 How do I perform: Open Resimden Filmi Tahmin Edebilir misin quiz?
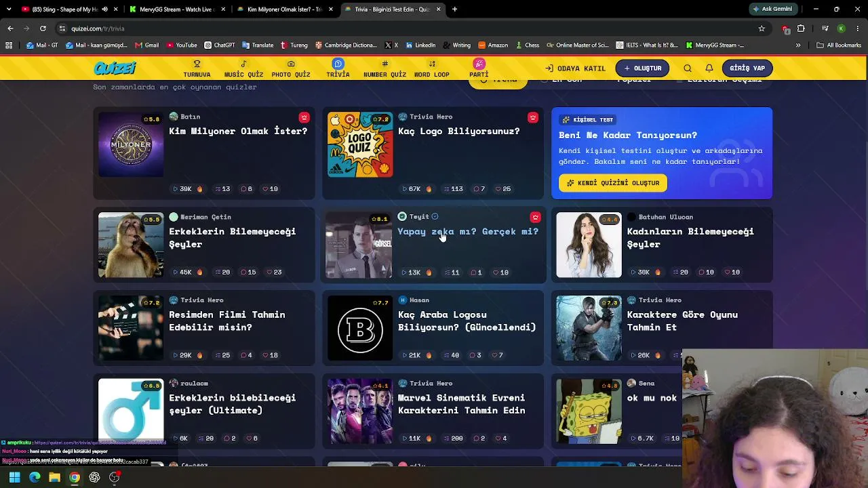[x=226, y=321]
